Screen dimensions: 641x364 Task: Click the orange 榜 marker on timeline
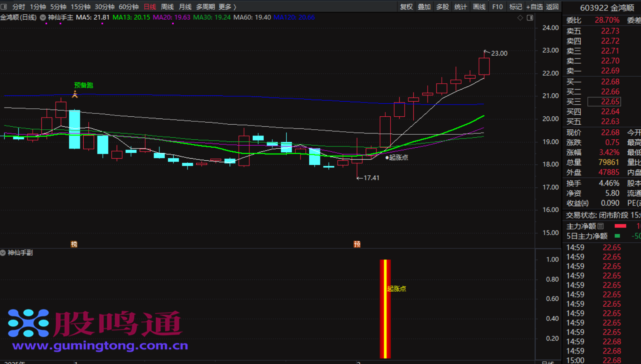point(74,244)
